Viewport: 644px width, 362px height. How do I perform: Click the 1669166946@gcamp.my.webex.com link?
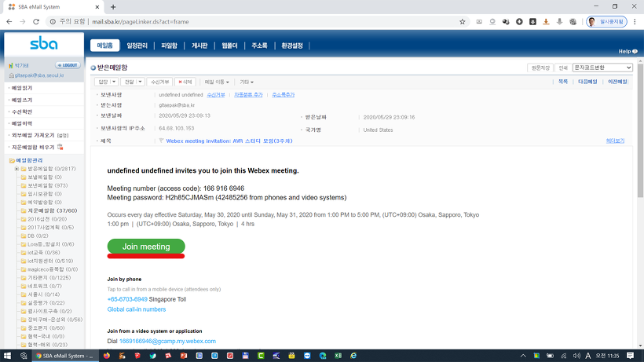(x=167, y=341)
